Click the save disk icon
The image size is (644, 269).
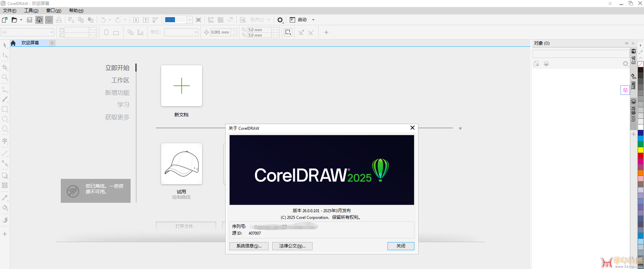(x=30, y=20)
